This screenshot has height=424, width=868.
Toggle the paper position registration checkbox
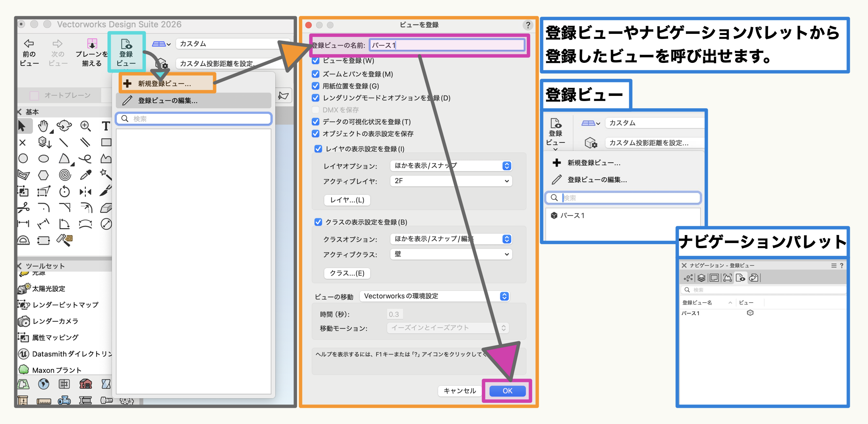tap(316, 86)
